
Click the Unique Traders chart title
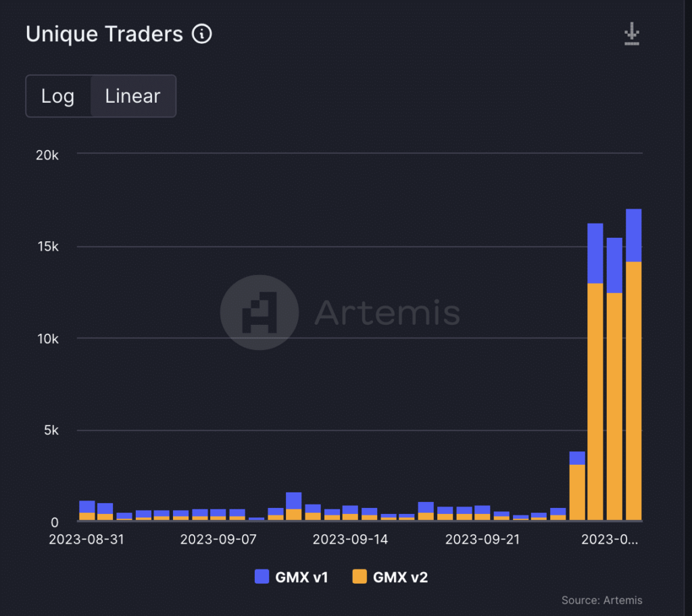tap(104, 34)
